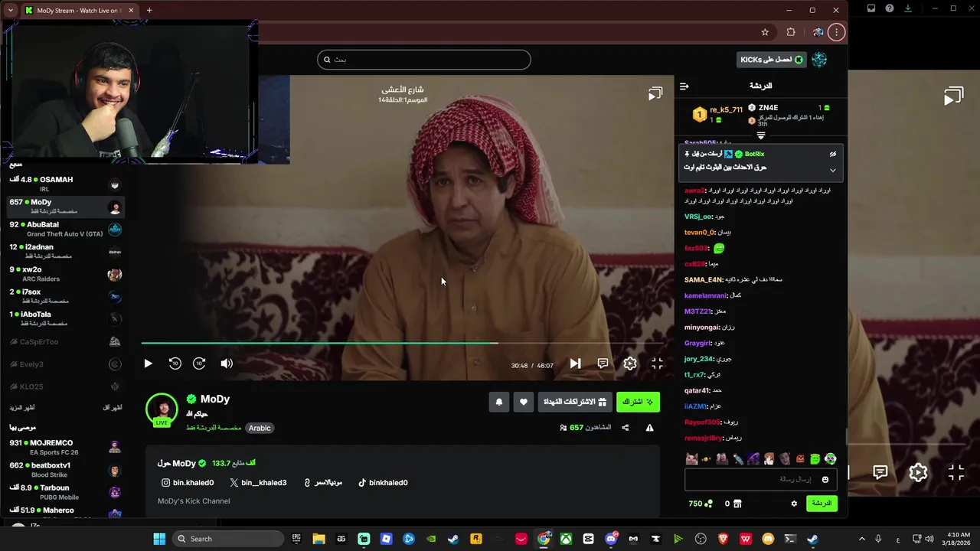Open MoDy's X link bin__khaled3
Screen dimensions: 980x551
tap(258, 483)
